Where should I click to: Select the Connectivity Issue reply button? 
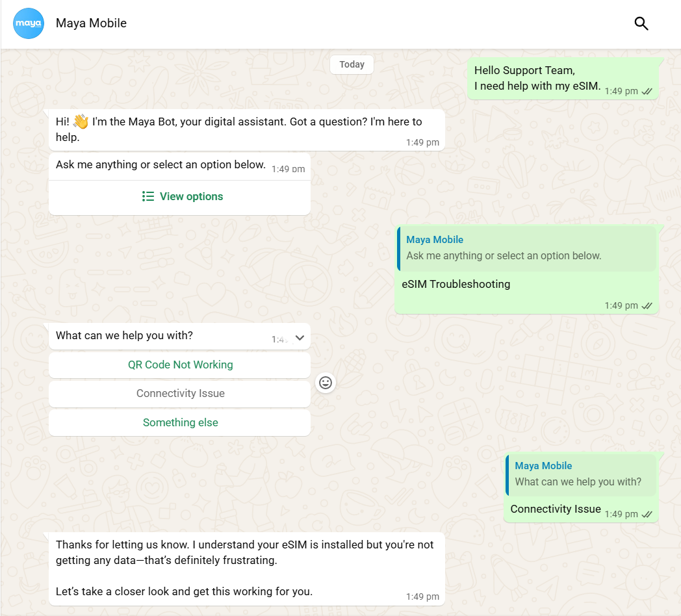(180, 394)
